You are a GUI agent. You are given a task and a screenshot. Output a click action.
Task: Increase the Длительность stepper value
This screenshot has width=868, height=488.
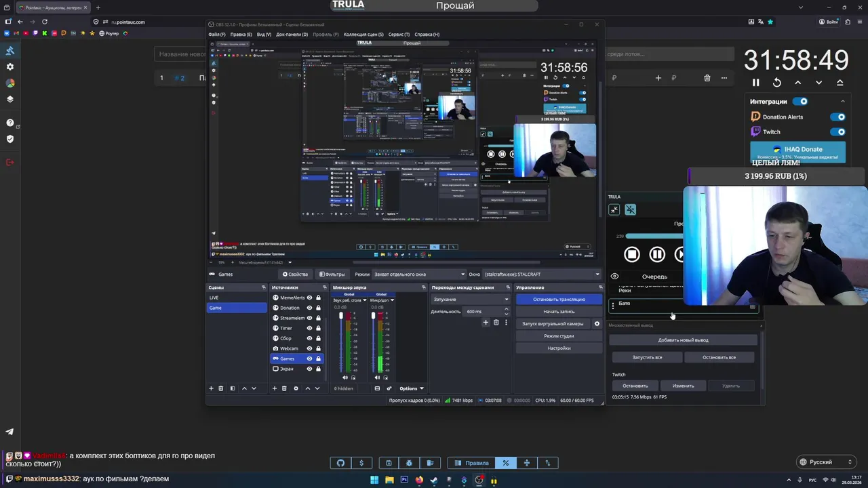(x=506, y=309)
